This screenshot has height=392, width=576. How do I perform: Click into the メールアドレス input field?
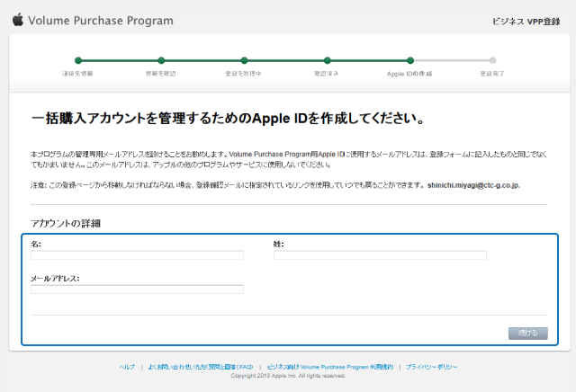(137, 290)
